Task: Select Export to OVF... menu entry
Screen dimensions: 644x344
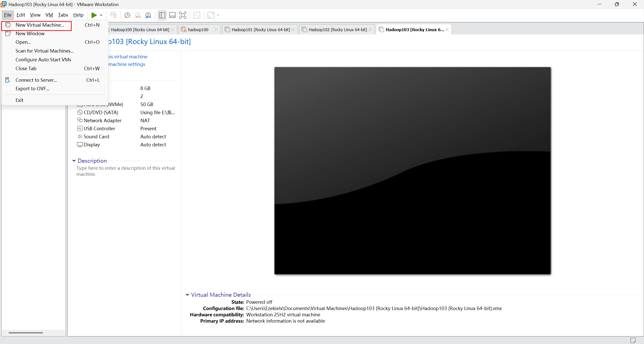Action: (55, 89)
